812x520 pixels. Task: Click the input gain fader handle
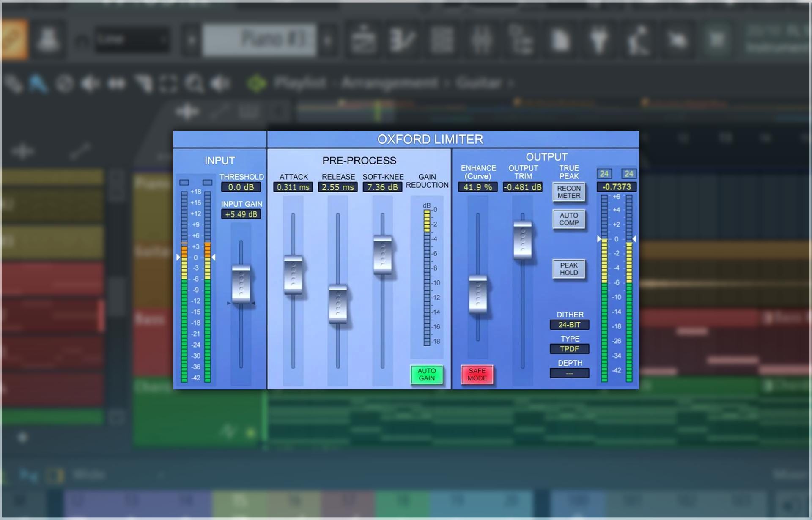click(241, 284)
